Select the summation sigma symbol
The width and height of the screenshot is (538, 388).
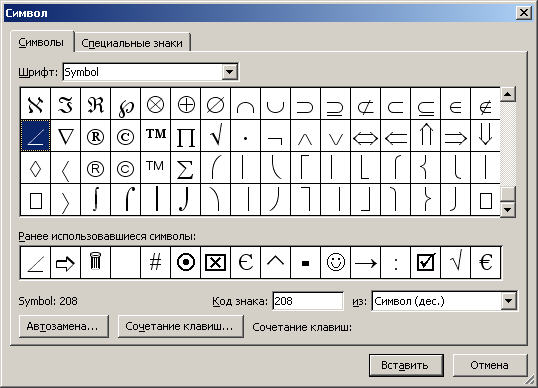186,167
